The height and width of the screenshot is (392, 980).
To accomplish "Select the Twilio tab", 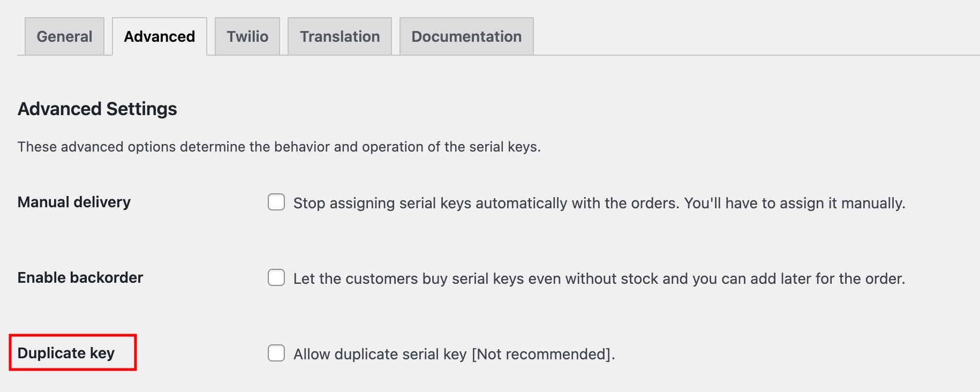I will [247, 36].
